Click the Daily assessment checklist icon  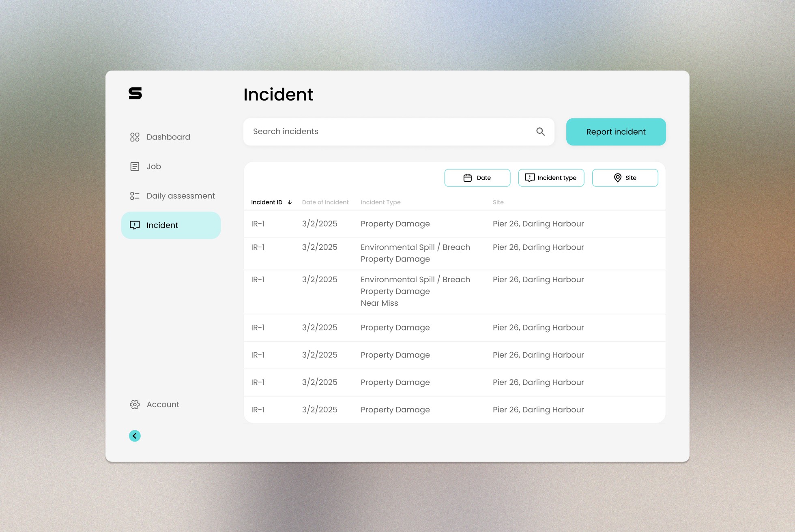[x=135, y=196]
